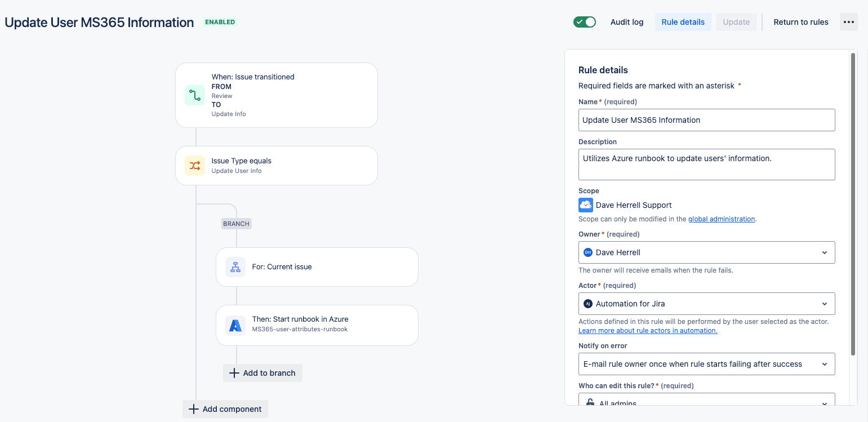Open Learn more about rule actors link
Screen dimensions: 868x422
pos(648,331)
